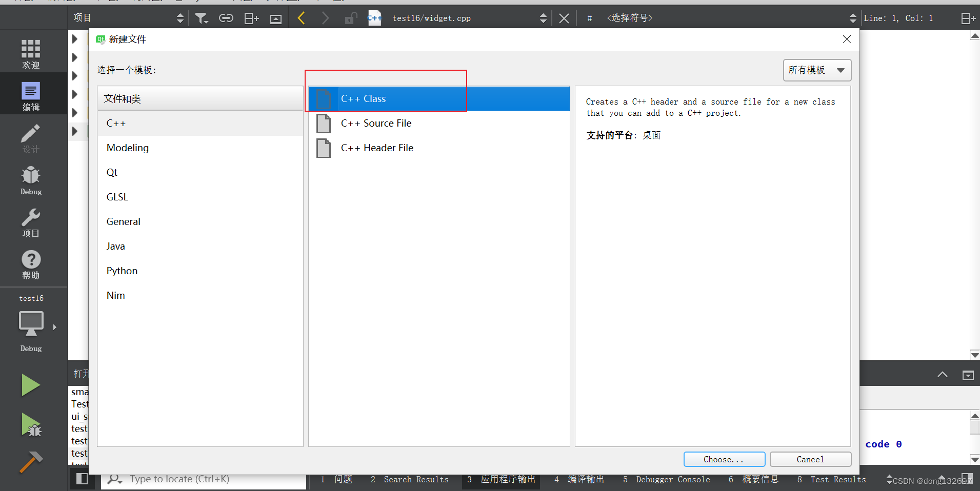Select the C++ category
This screenshot has width=980, height=491.
(x=200, y=124)
